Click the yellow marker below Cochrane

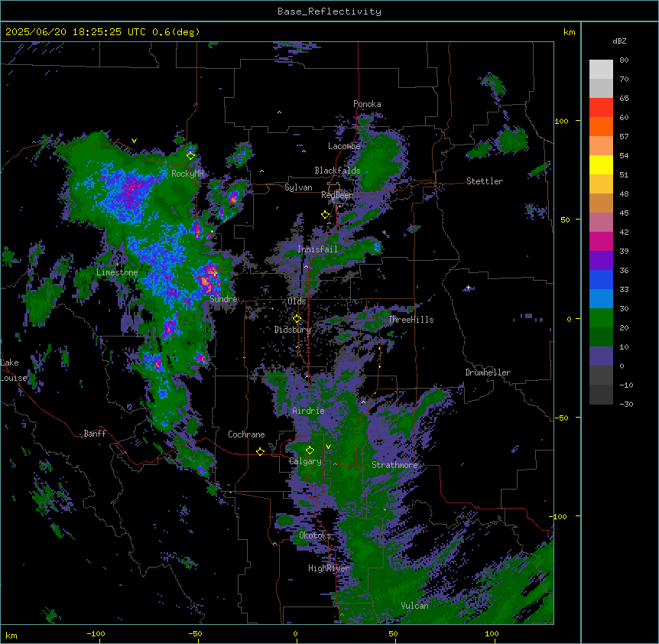pyautogui.click(x=260, y=451)
